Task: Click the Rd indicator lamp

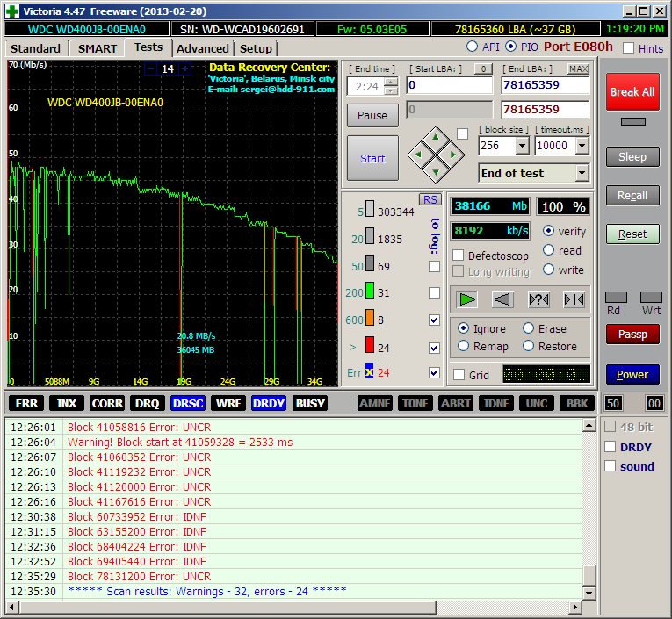Action: pos(616,298)
